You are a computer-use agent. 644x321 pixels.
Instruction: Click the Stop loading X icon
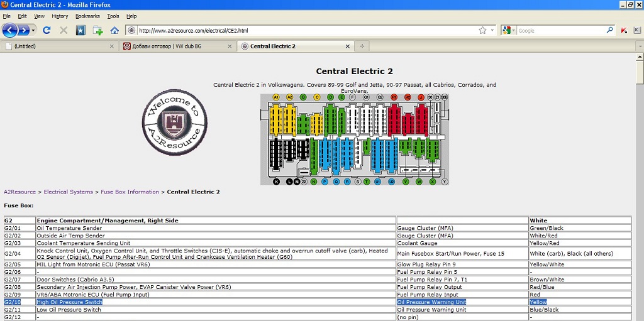click(x=64, y=30)
